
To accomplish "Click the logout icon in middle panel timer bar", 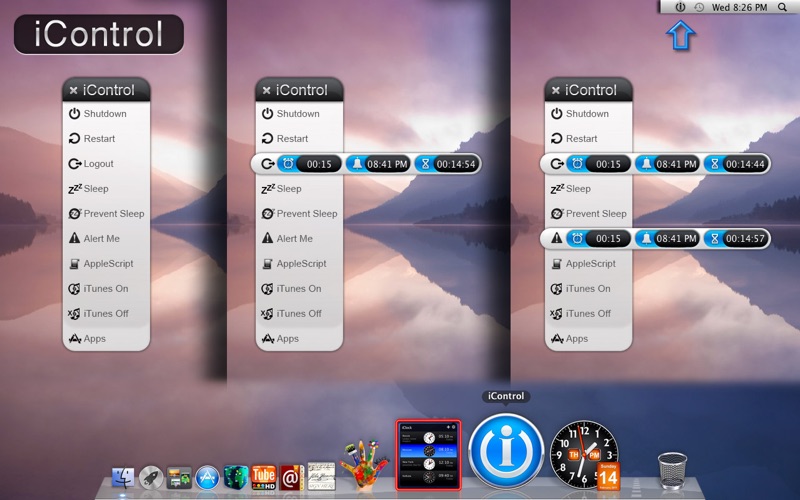I will tap(267, 164).
